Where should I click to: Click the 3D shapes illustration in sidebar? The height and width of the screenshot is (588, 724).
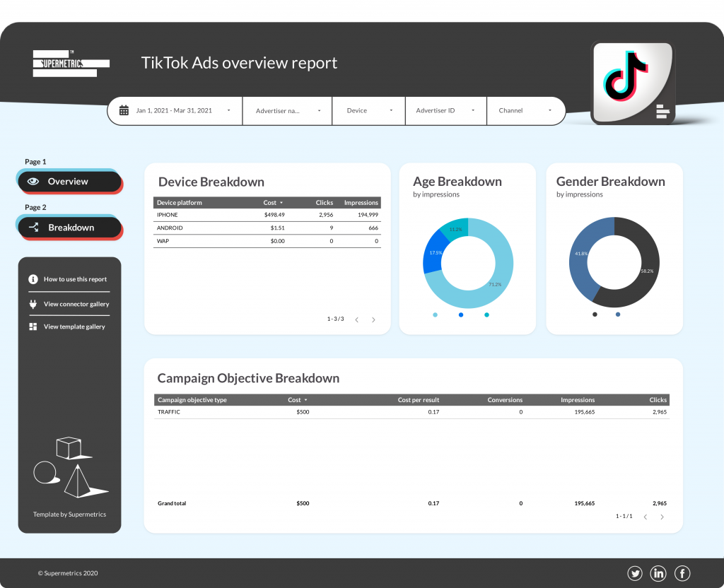71,467
